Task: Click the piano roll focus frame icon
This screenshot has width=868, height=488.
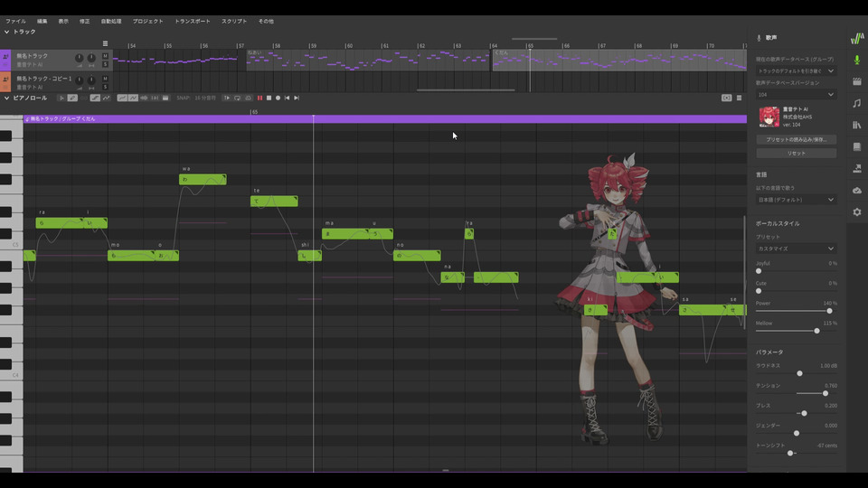Action: click(726, 98)
